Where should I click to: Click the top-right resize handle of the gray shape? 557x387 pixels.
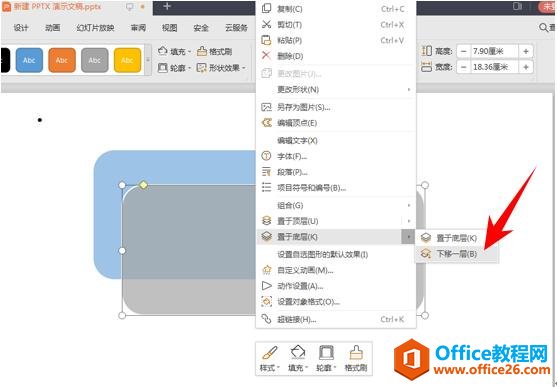[x=425, y=185]
